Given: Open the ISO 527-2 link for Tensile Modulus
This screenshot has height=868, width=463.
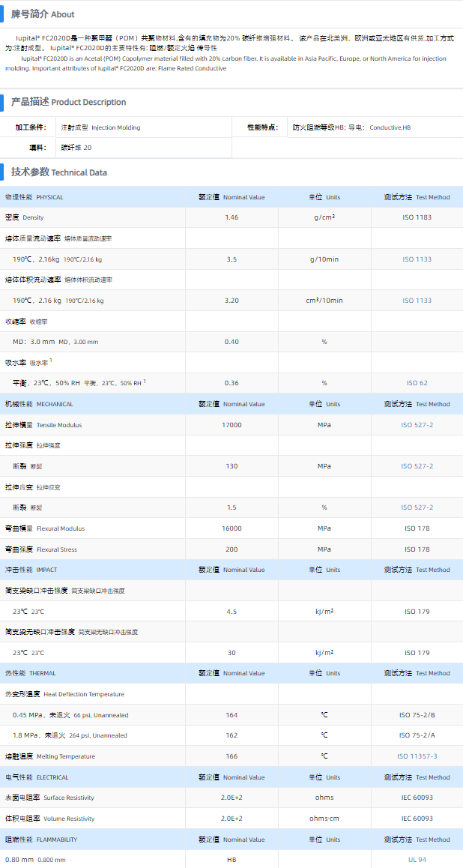Looking at the screenshot, I should (417, 425).
